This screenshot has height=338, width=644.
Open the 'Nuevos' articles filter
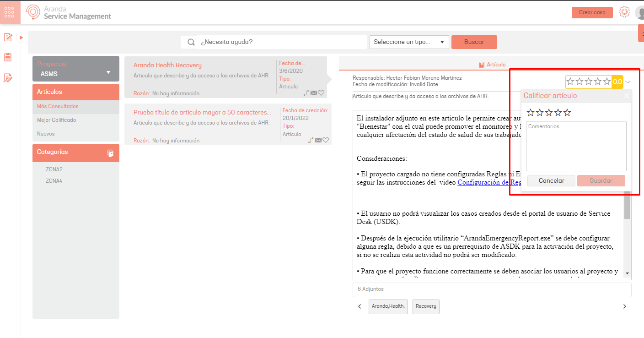coord(46,134)
